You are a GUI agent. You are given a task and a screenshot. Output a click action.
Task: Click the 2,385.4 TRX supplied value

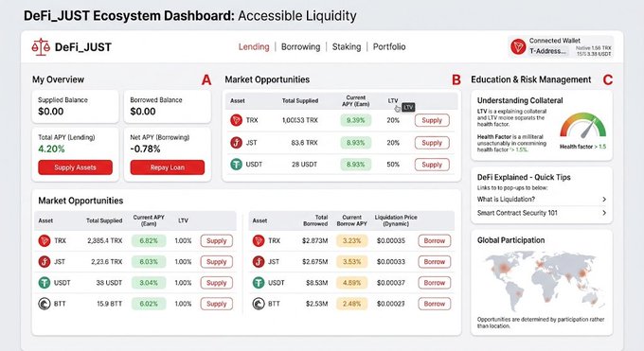[105, 241]
